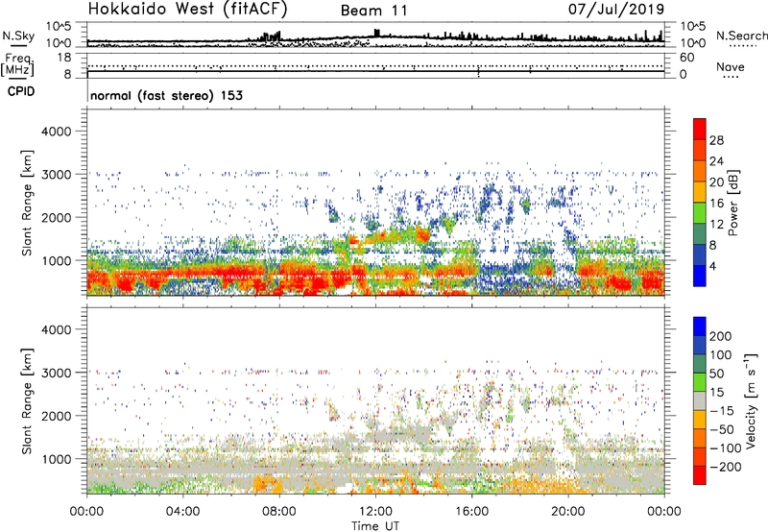Click the date '07/Jul/2019'
768x532 pixels.
pyautogui.click(x=616, y=10)
